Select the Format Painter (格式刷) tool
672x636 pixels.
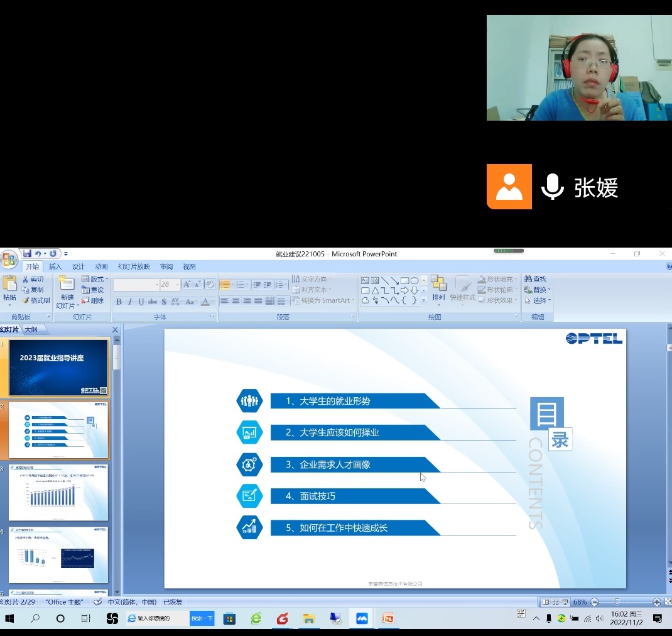(x=36, y=300)
